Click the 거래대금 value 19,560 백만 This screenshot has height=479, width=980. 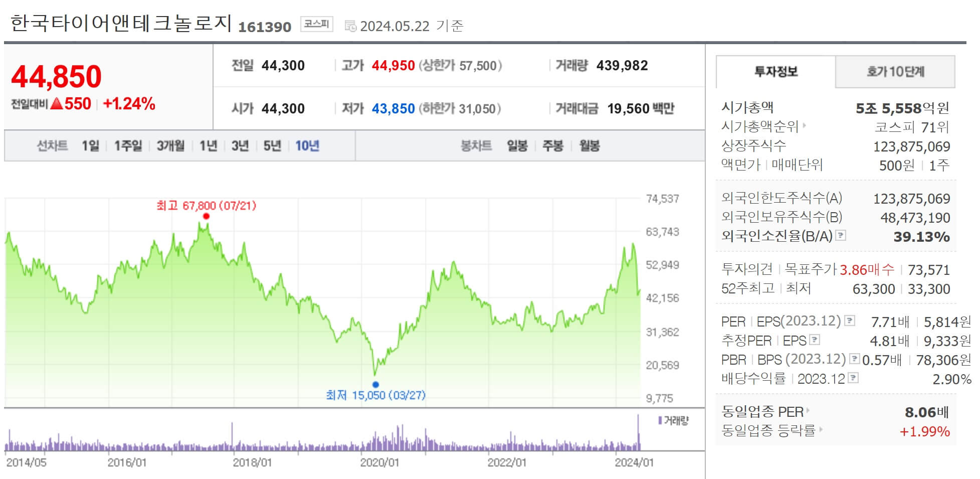point(641,109)
